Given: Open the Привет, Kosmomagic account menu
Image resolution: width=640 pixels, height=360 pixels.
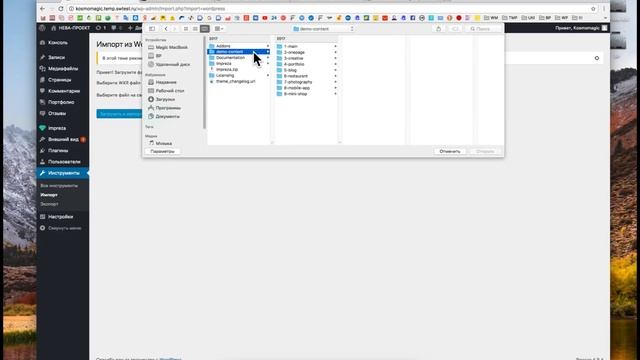Looking at the screenshot, I should [581, 28].
